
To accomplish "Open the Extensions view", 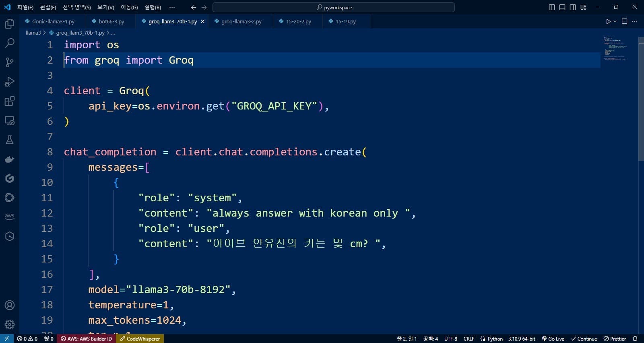I will [10, 101].
